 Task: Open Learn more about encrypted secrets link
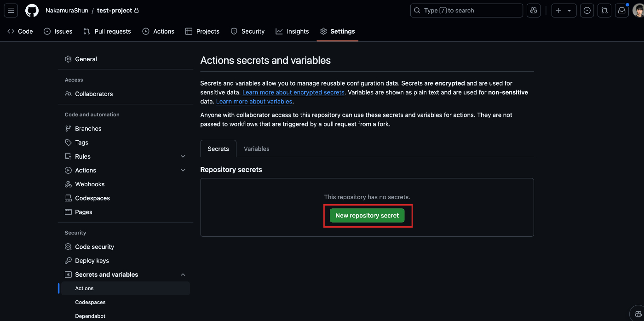pos(293,92)
